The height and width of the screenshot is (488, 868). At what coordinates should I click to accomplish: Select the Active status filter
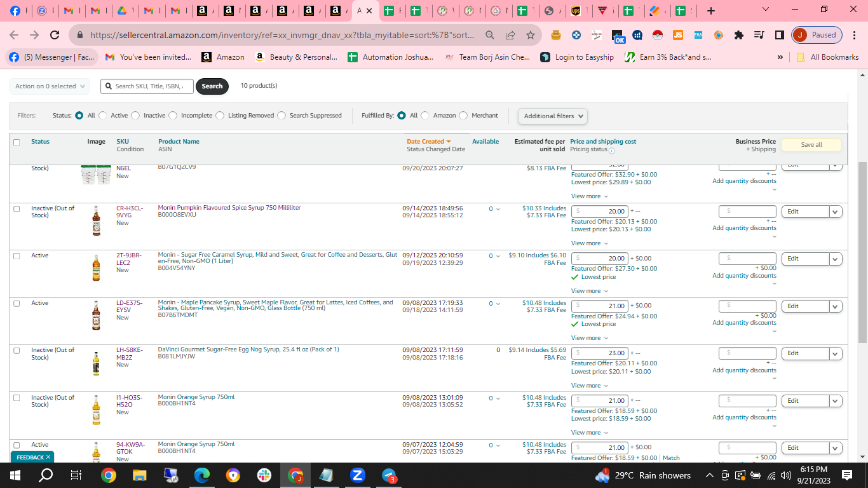pos(103,116)
